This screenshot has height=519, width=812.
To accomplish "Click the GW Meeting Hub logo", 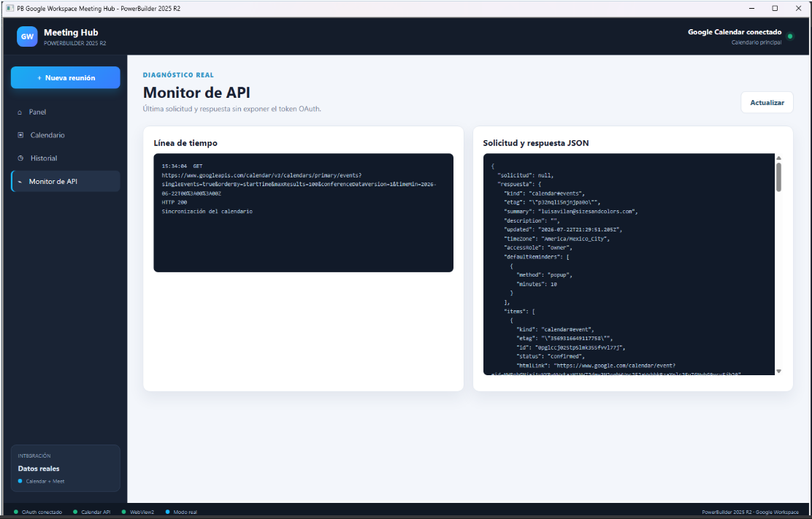I will [27, 36].
